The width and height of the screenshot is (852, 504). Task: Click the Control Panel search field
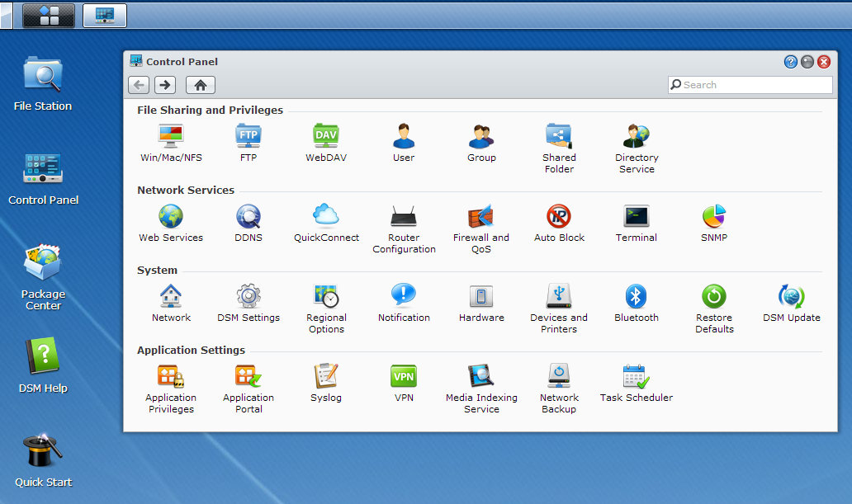(x=750, y=85)
